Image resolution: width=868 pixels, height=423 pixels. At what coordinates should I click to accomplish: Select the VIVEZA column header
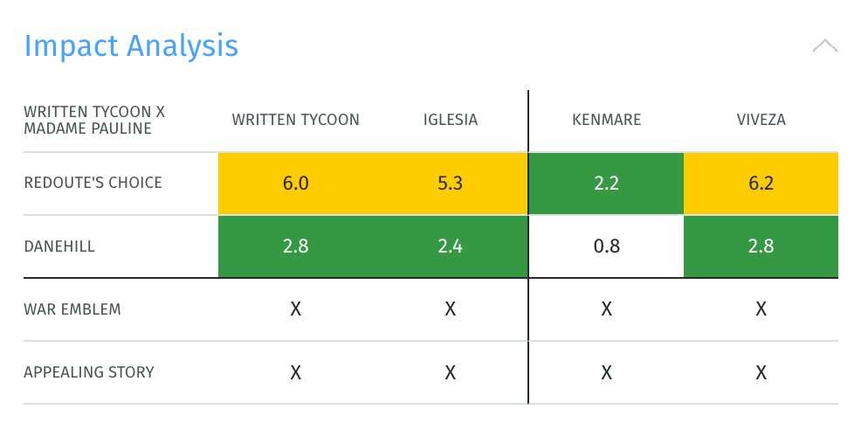761,120
